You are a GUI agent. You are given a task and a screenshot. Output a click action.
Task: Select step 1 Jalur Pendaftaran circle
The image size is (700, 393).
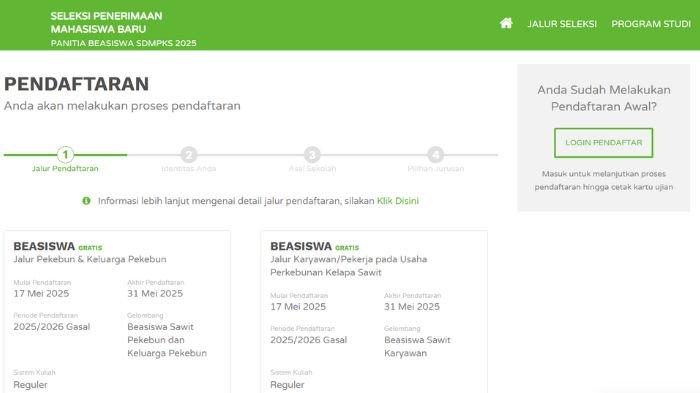click(x=65, y=155)
